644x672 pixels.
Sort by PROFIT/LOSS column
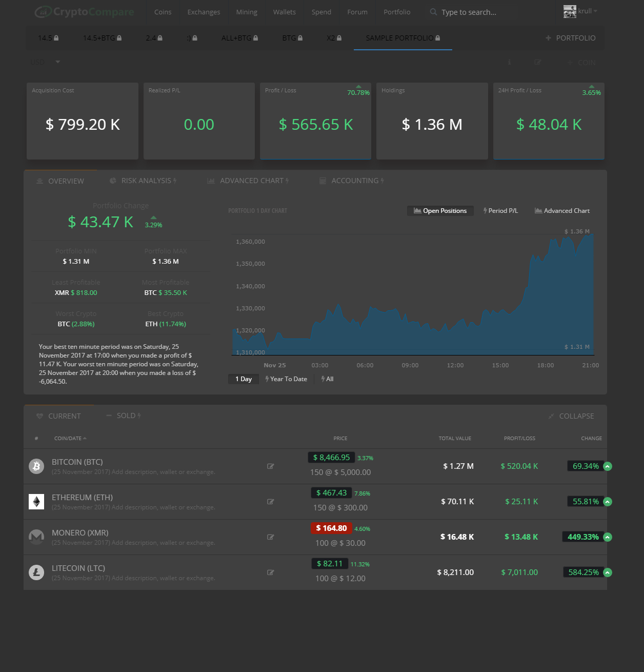519,439
